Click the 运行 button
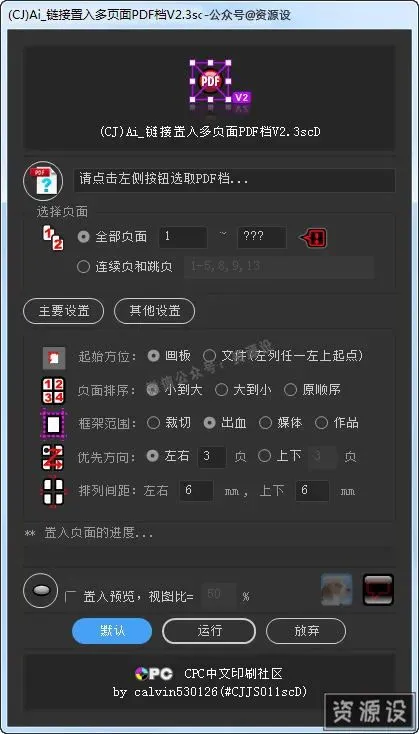This screenshot has height=734, width=419. (209, 631)
